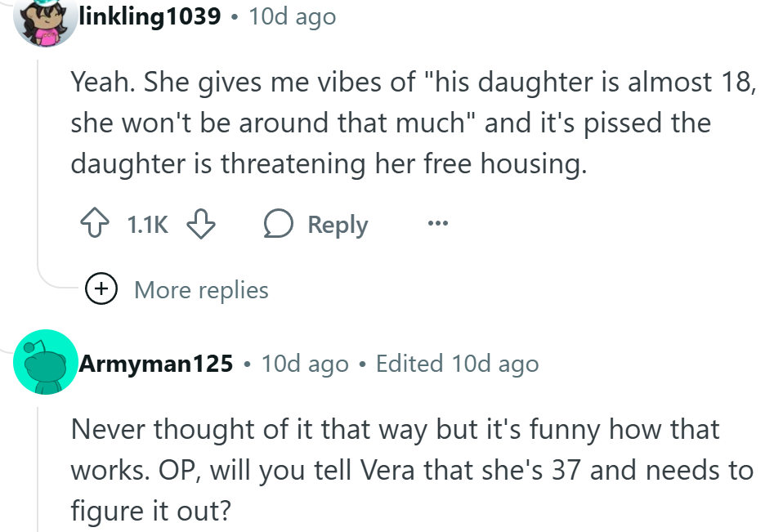Click the "Edited 10d ago" label
774x532 pixels.
click(457, 363)
